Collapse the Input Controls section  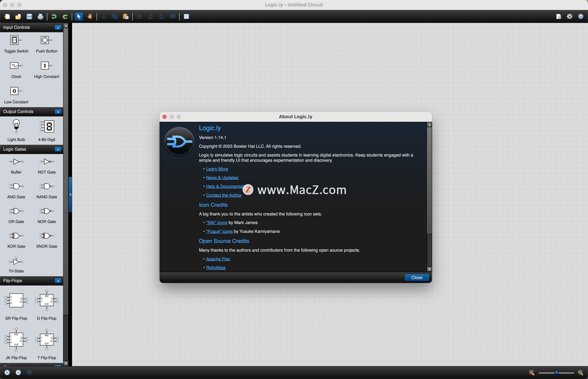pos(58,28)
